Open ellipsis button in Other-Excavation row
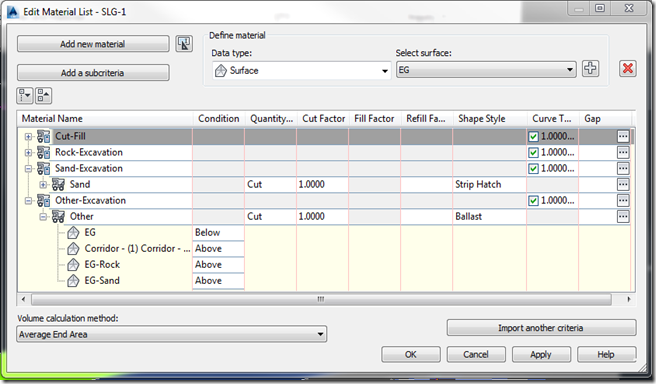Viewport: 656px width, 384px height. click(x=623, y=200)
